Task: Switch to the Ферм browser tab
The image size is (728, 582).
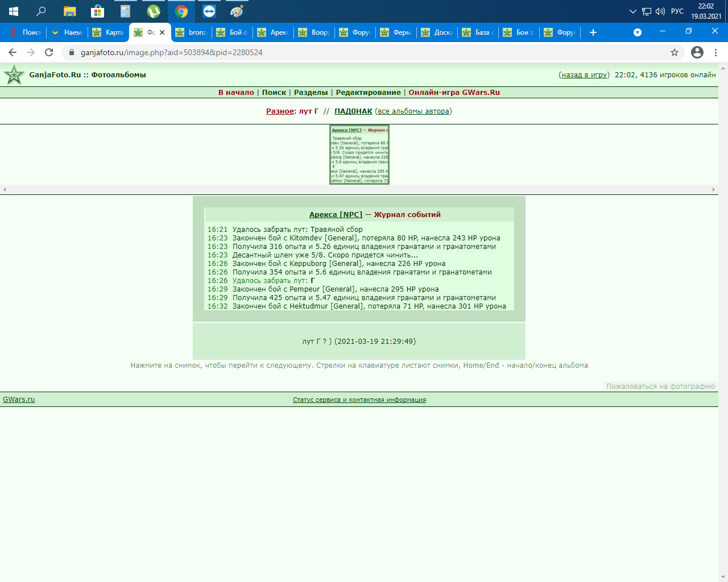Action: tap(396, 32)
